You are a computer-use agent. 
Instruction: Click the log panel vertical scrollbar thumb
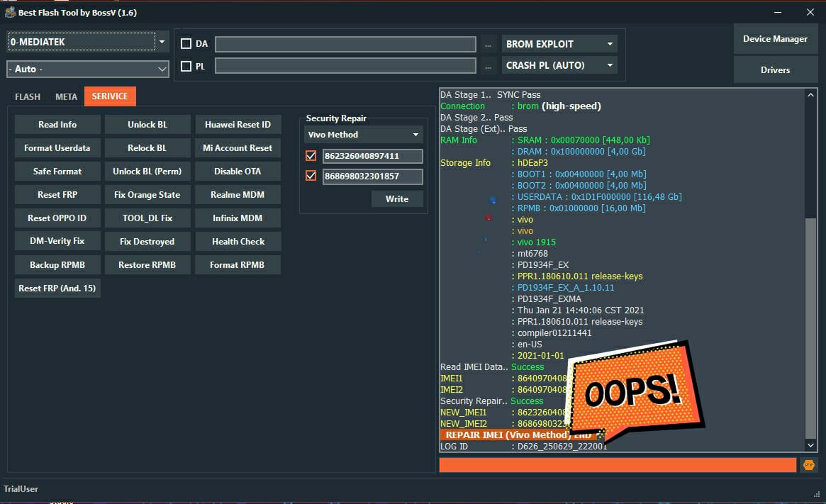[810, 327]
